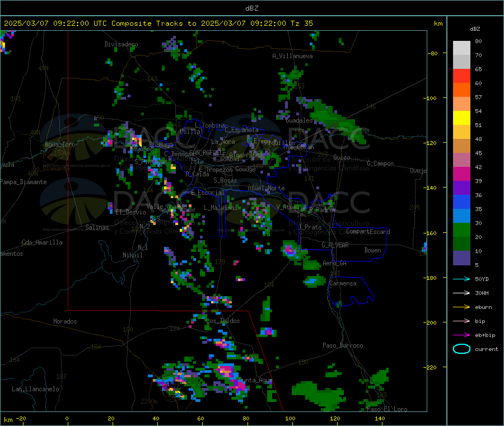Screen dimensions: 504x426
Task: Click the 'SAN_RAFAEL' city label
Action: pyautogui.click(x=205, y=153)
